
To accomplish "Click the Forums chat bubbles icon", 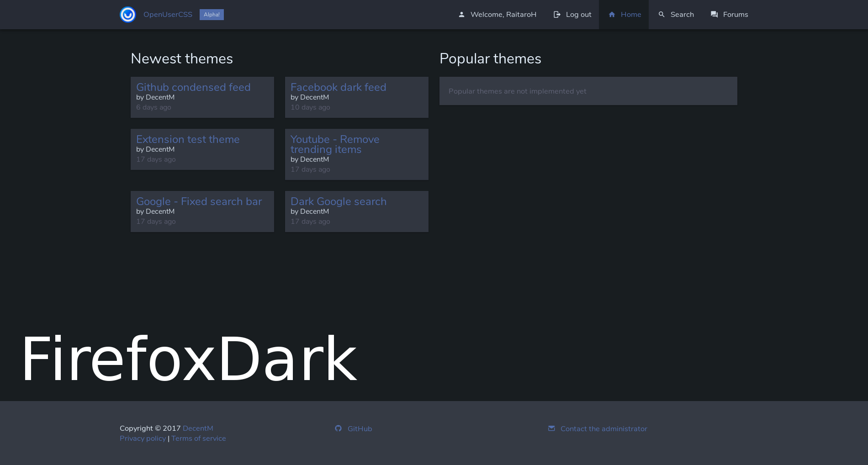I will [714, 15].
